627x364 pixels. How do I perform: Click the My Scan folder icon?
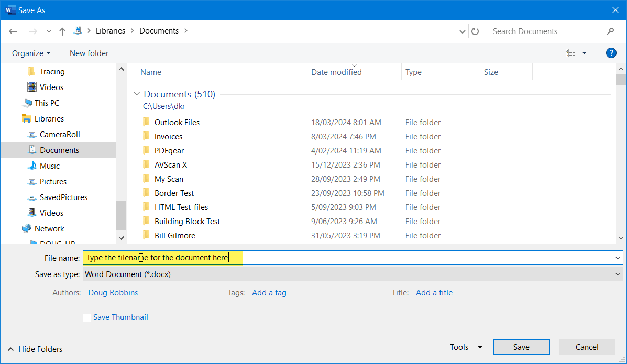146,179
